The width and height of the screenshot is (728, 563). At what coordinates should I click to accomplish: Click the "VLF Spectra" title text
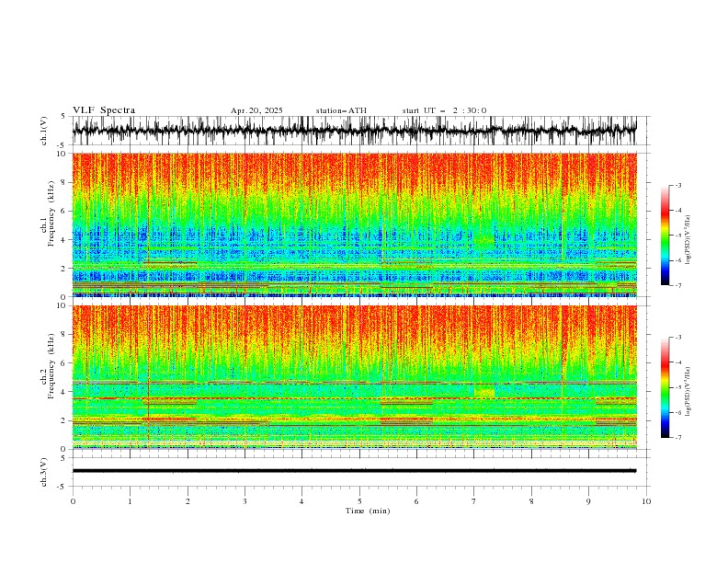pos(104,110)
